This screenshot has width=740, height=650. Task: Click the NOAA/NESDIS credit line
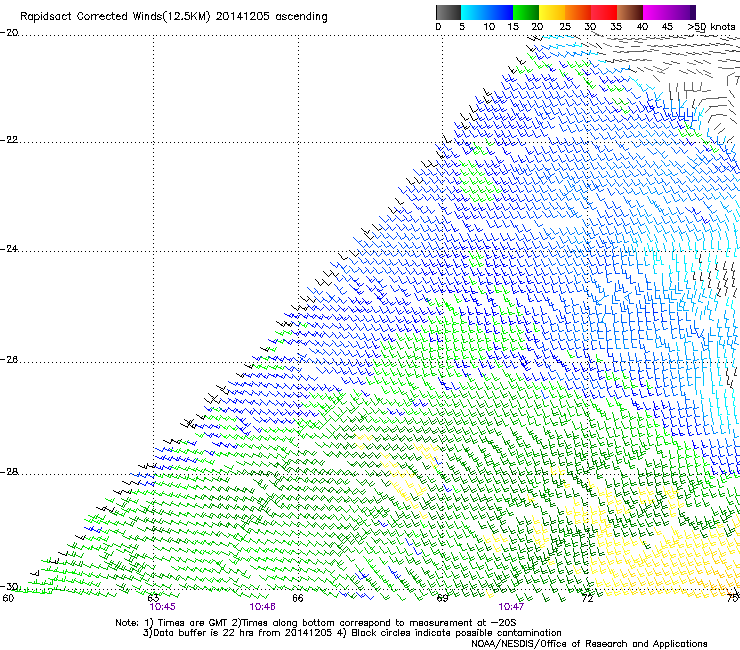tap(589, 644)
